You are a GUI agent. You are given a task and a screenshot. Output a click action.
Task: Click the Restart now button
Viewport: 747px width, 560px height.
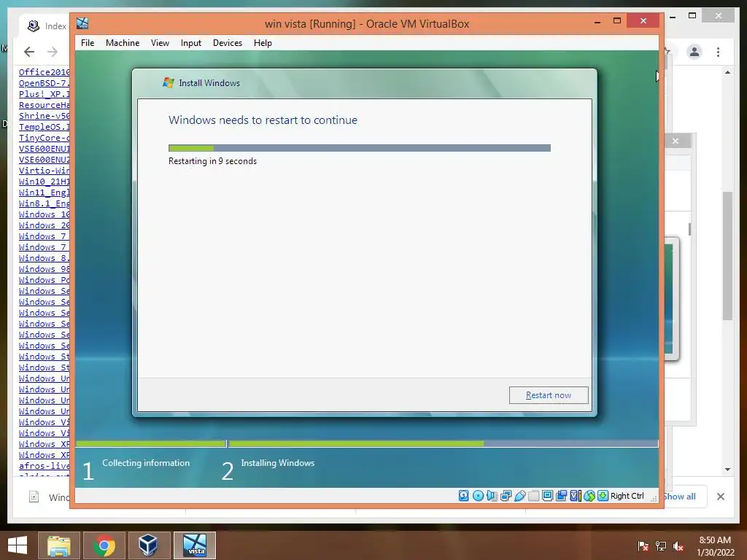pyautogui.click(x=549, y=395)
